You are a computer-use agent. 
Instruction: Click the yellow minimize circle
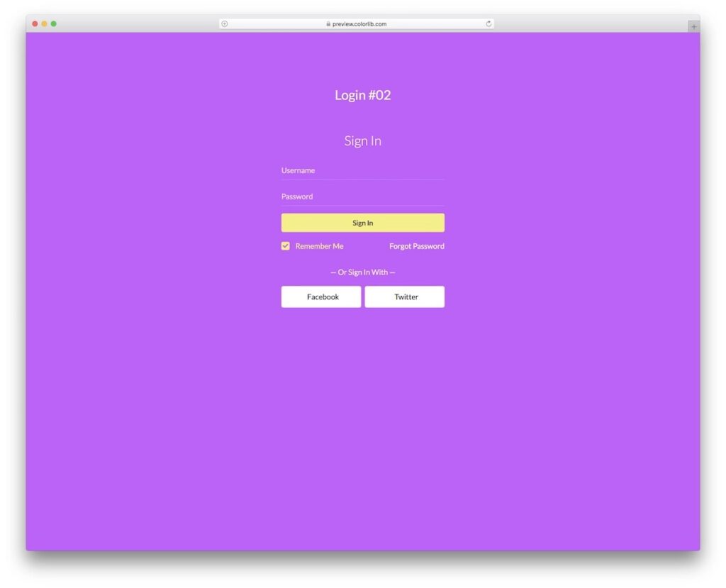click(x=44, y=23)
